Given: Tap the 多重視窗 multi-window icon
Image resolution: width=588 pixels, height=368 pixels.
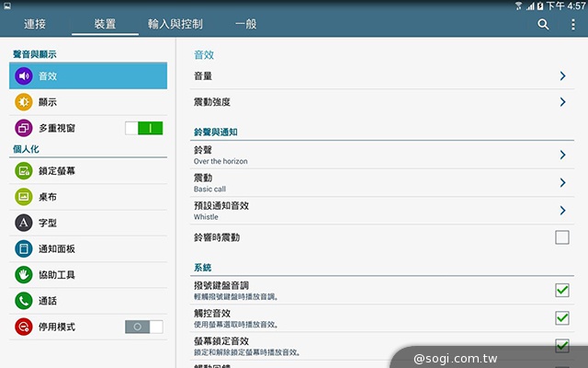Looking at the screenshot, I should (24, 128).
